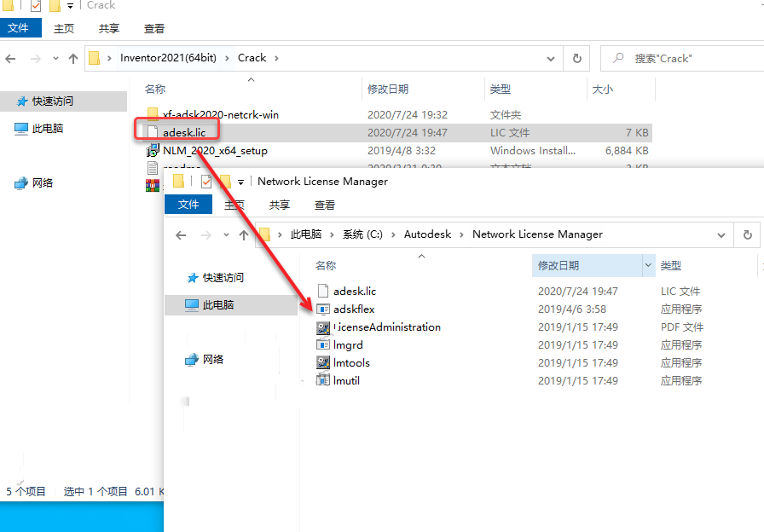This screenshot has height=532, width=764.
Task: Click properties checkmark icon in Network License Manager titlebar
Action: pos(206,182)
